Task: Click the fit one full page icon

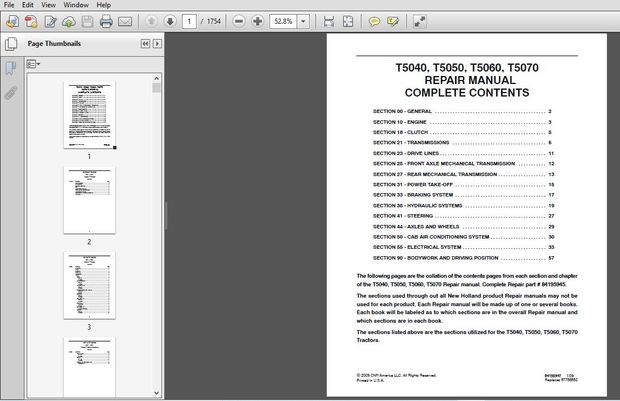Action: tap(348, 21)
